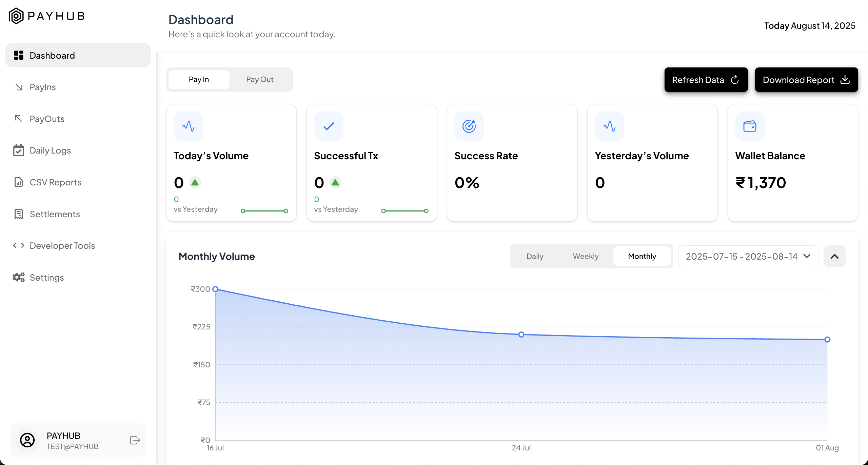The image size is (868, 465).
Task: Open the Daily Logs page
Action: (50, 150)
